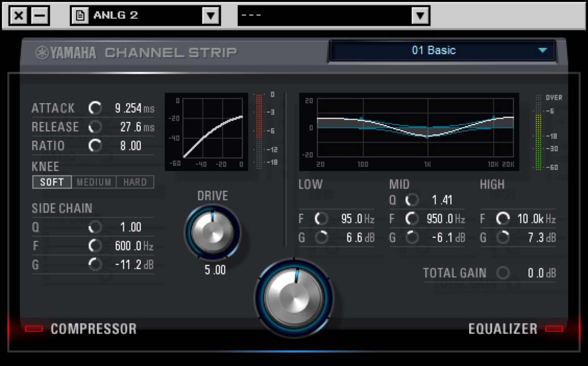The width and height of the screenshot is (588, 366).
Task: Click the attack value 9.254 ms
Action: click(135, 108)
